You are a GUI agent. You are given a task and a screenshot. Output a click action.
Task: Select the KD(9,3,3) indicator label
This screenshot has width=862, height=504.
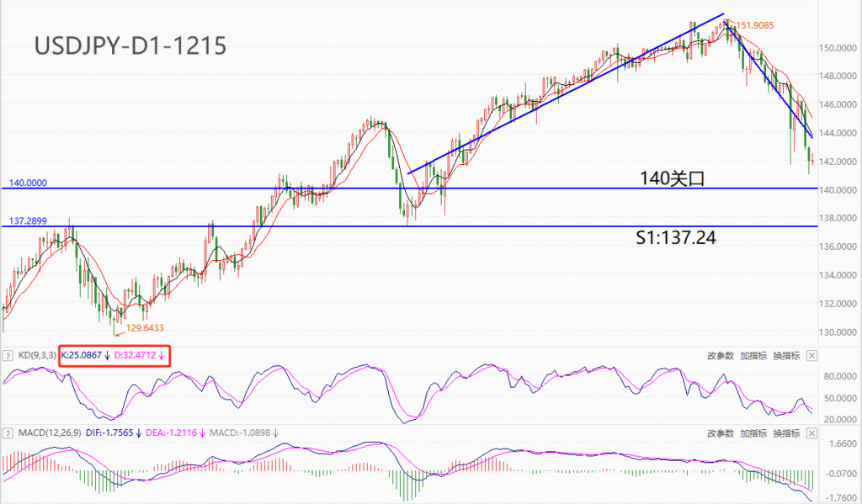37,355
